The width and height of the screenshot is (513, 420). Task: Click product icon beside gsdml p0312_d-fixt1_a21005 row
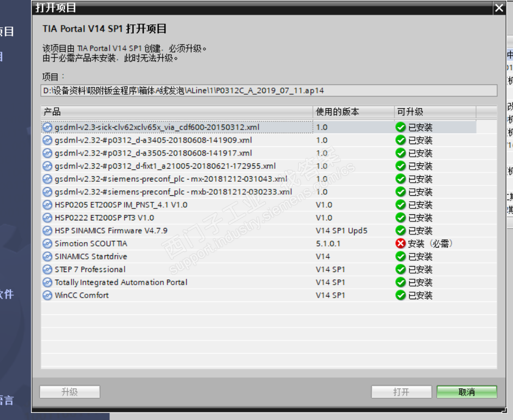(47, 166)
